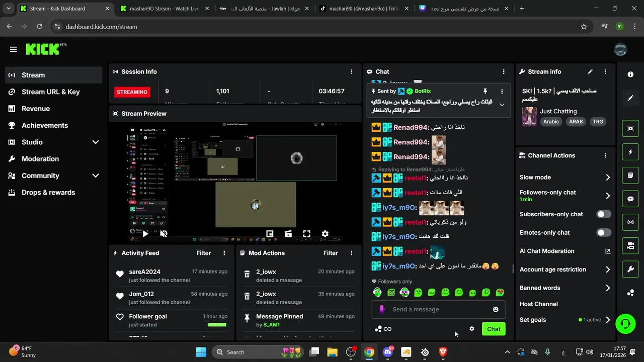Viewport: 644px width, 362px height.
Task: Open Channel Actions three-dot menu
Action: point(605,156)
